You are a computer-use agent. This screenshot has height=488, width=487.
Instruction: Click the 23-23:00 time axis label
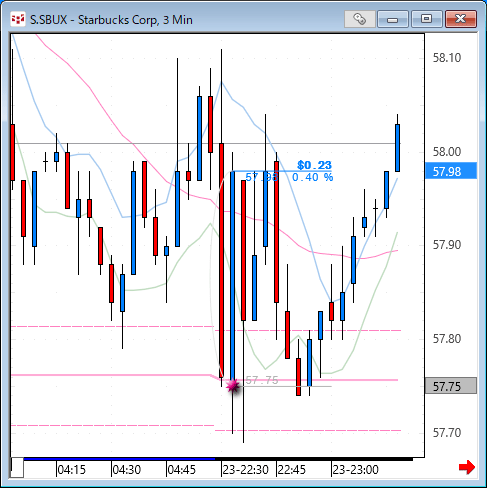point(356,470)
